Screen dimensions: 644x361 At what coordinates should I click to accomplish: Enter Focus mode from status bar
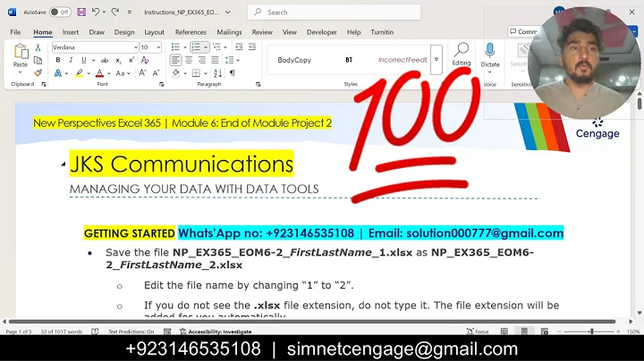(478, 332)
